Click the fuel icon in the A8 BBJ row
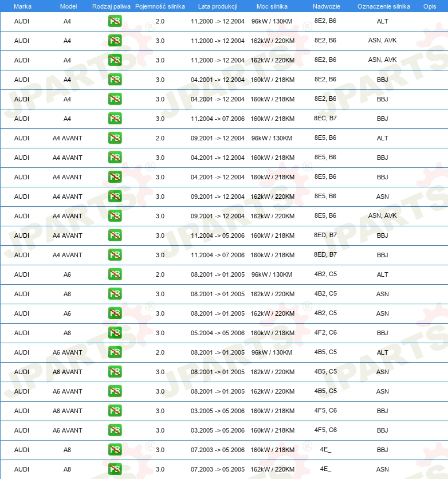The image size is (448, 479). click(115, 450)
